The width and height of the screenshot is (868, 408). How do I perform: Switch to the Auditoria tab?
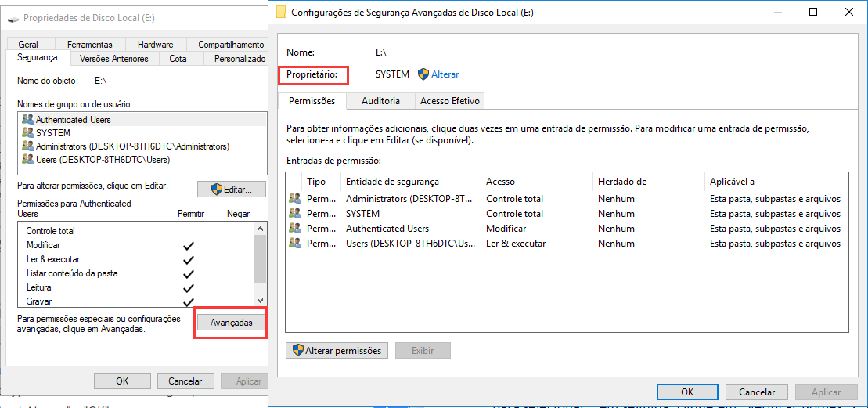[x=380, y=101]
